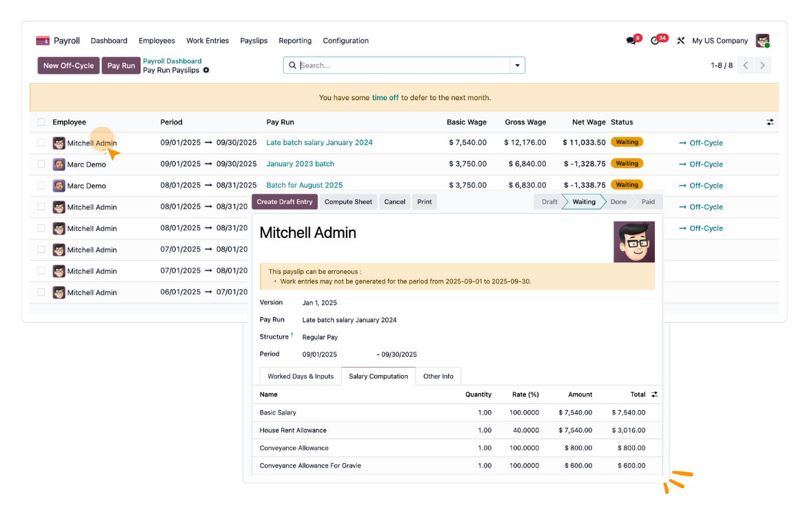812x522 pixels.
Task: Switch to the Worked Days & Inputs tab
Action: tap(301, 376)
